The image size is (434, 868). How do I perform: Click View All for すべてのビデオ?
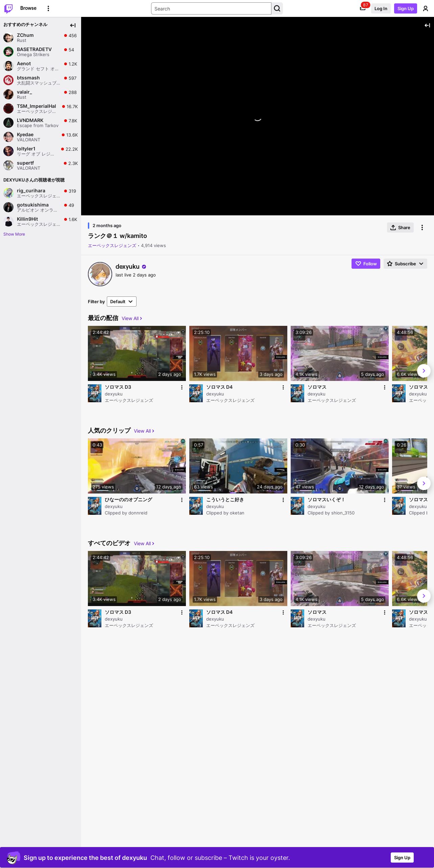pos(144,544)
